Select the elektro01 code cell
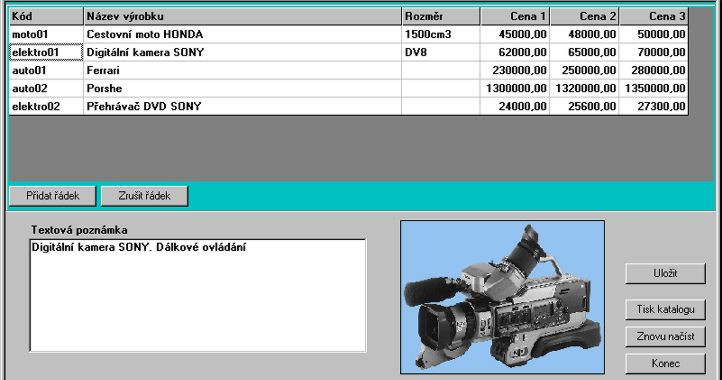Screen dimensions: 722x380 click(x=46, y=53)
